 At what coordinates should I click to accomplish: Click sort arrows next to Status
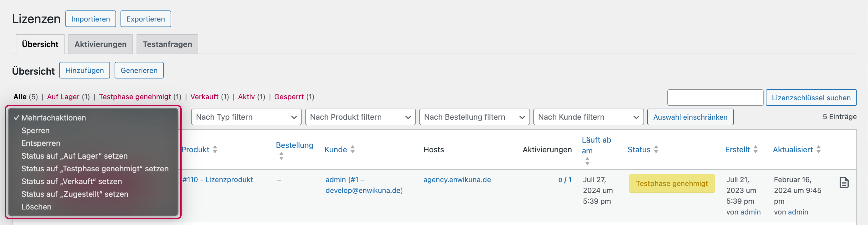coord(656,150)
